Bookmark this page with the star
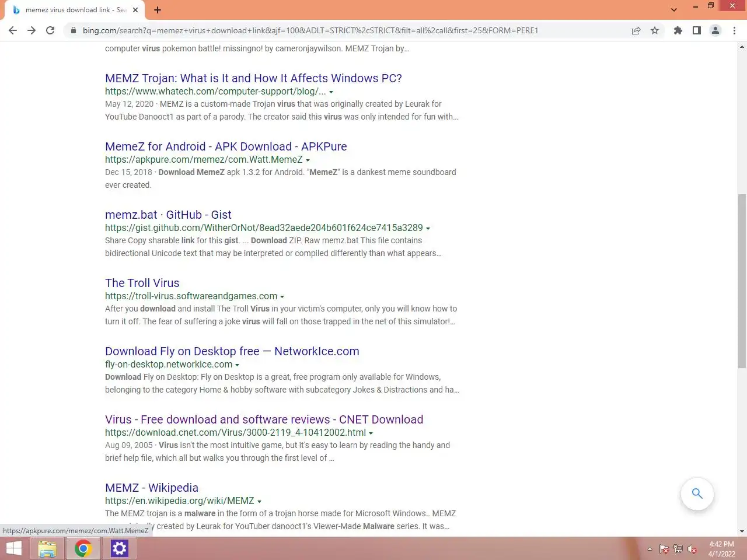The width and height of the screenshot is (747, 560). coord(655,30)
